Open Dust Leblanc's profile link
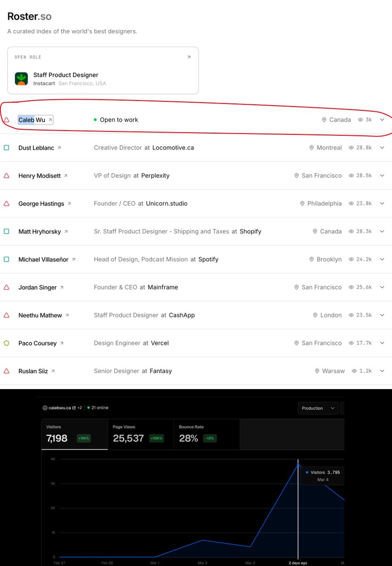 click(40, 148)
